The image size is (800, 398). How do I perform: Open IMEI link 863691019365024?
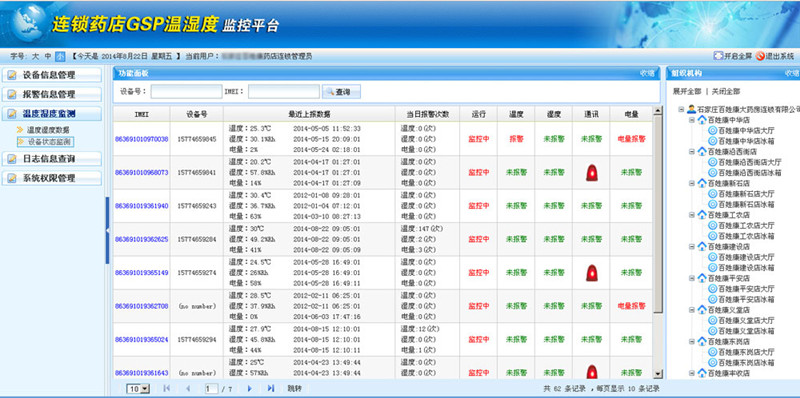[141, 339]
